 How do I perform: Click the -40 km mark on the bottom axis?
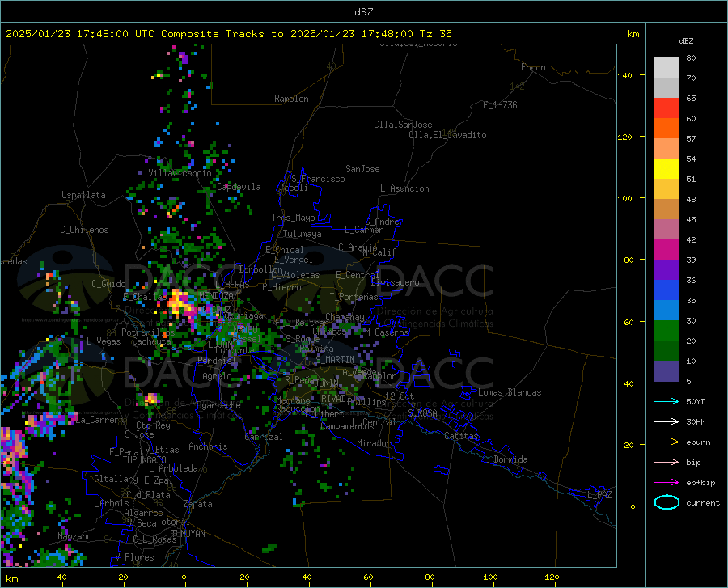click(x=59, y=577)
